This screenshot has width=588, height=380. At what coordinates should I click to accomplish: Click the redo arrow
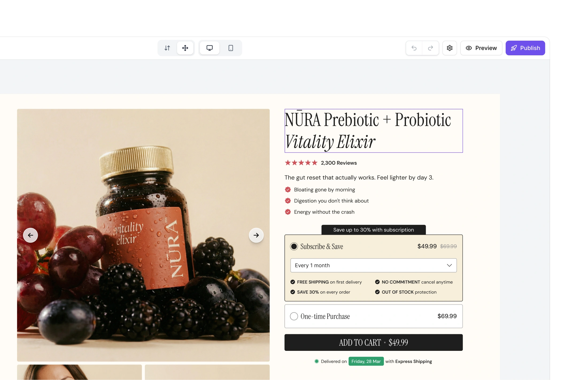point(430,48)
